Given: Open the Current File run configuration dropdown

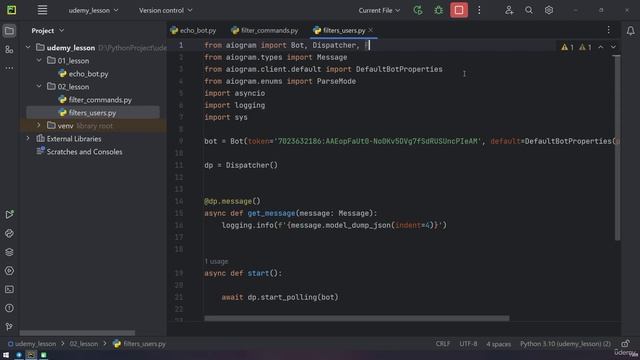Looking at the screenshot, I should tap(379, 10).
